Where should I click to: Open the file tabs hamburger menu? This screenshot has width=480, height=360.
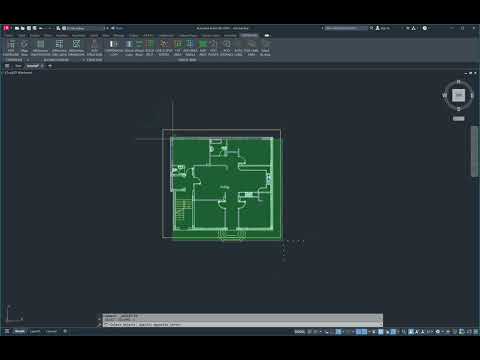click(7, 66)
